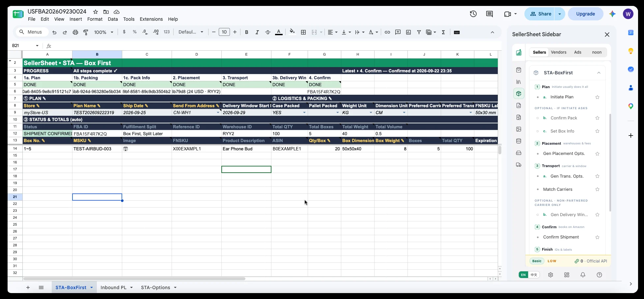Open sidebar notifications bell
This screenshot has width=644, height=299.
[583, 275]
